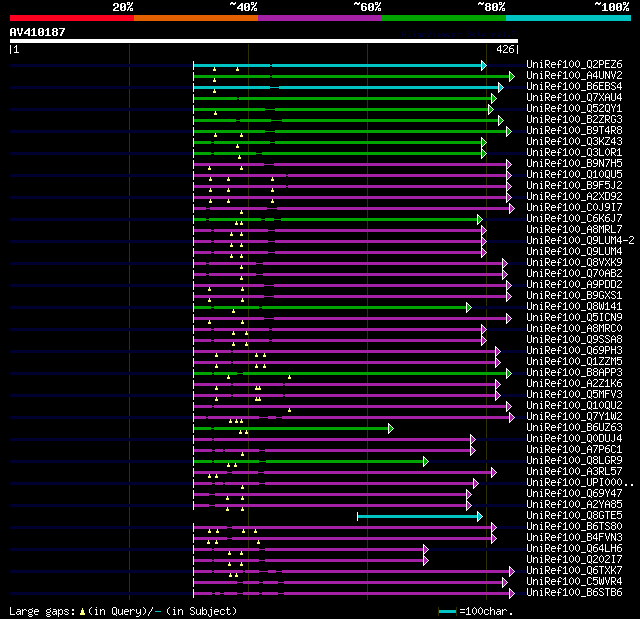640x619 pixels.
Task: Click the orange ~40% identity legend segment
Action: tap(196, 18)
